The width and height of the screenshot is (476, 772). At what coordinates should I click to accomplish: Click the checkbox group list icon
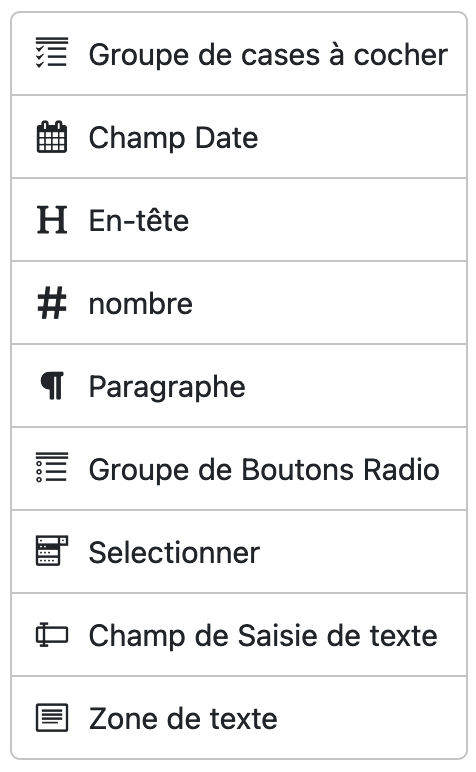[x=52, y=52]
